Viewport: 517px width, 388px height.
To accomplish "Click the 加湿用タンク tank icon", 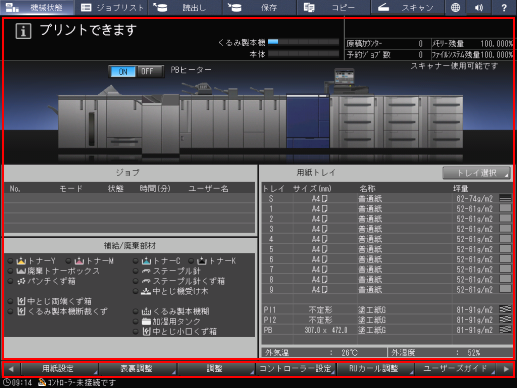I will pos(146,322).
